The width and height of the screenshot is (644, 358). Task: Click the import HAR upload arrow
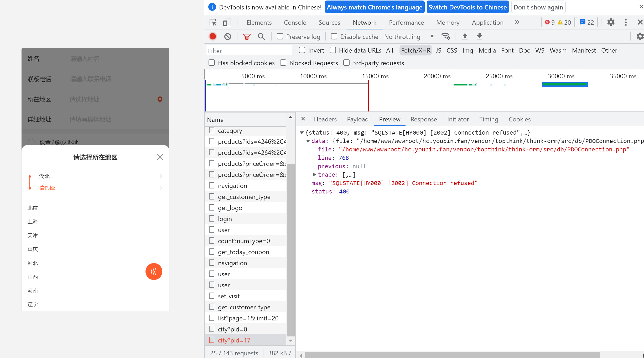(465, 36)
